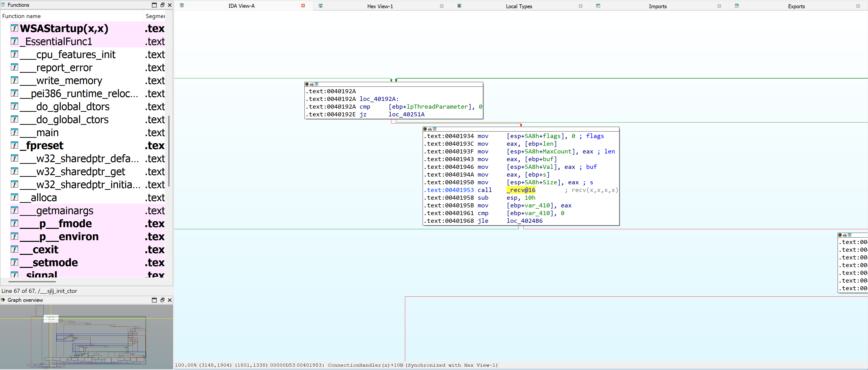868x370 pixels.
Task: Click the Local Types tab icon
Action: [459, 6]
